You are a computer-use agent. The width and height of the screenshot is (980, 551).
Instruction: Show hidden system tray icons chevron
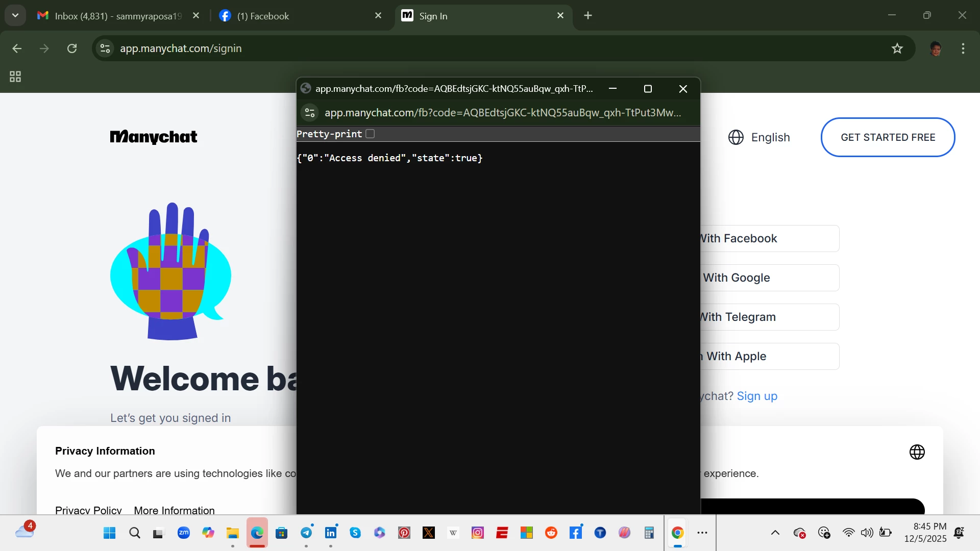(775, 533)
